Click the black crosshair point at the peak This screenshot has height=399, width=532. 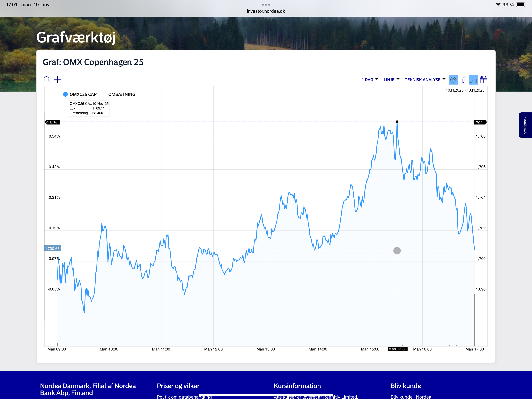click(397, 122)
